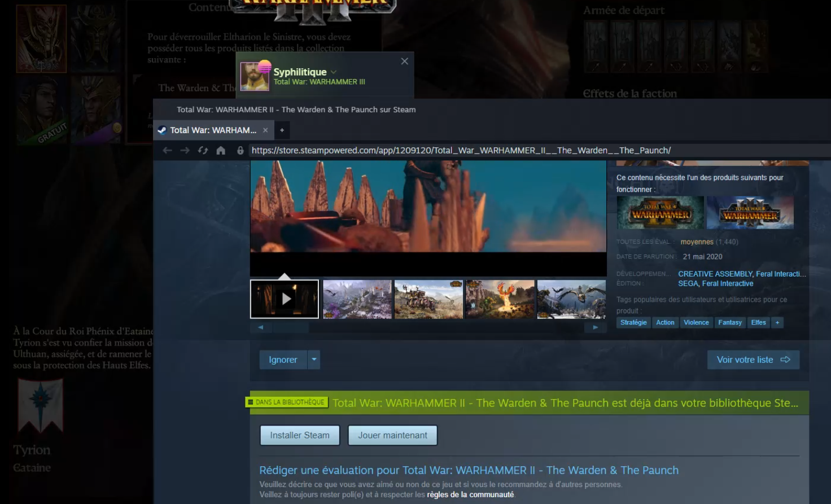Open the Steam store home via home icon
This screenshot has height=504, width=831.
pyautogui.click(x=221, y=150)
